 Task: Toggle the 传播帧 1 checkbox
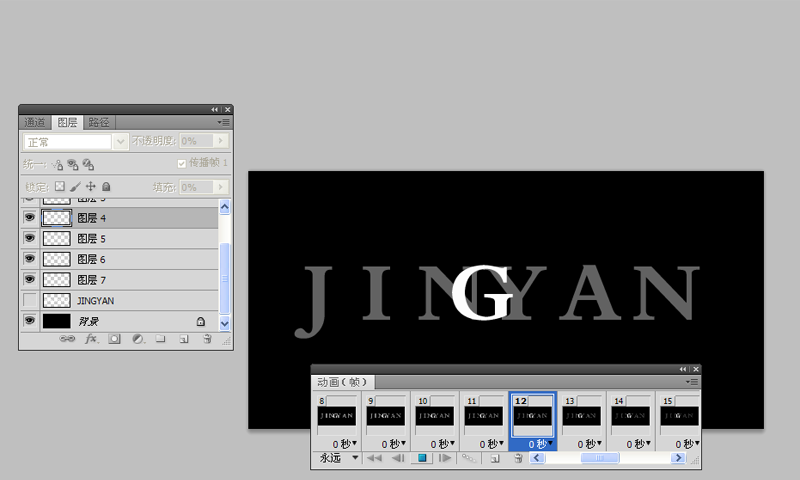[182, 163]
